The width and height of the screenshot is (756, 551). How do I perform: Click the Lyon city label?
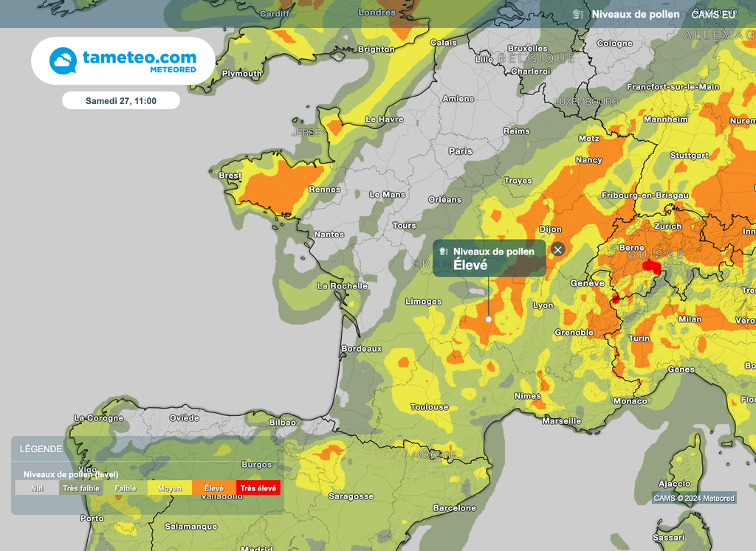[543, 305]
